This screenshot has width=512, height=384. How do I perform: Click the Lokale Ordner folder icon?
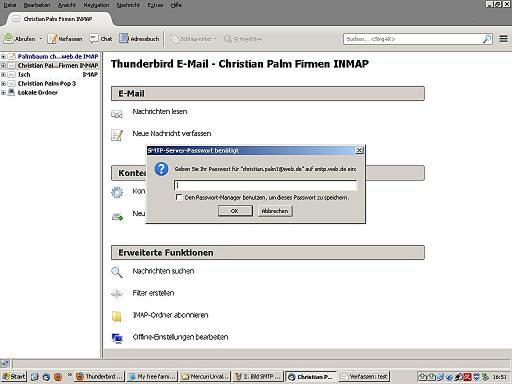(12, 92)
